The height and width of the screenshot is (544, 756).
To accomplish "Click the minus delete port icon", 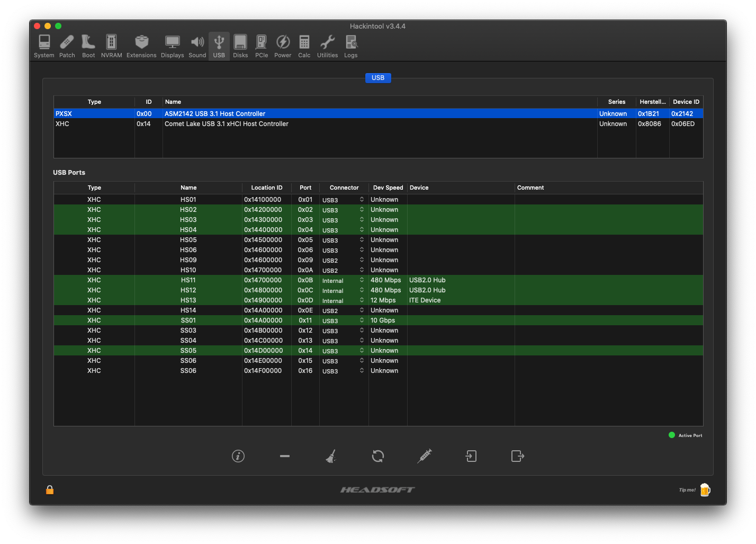I will pyautogui.click(x=285, y=456).
